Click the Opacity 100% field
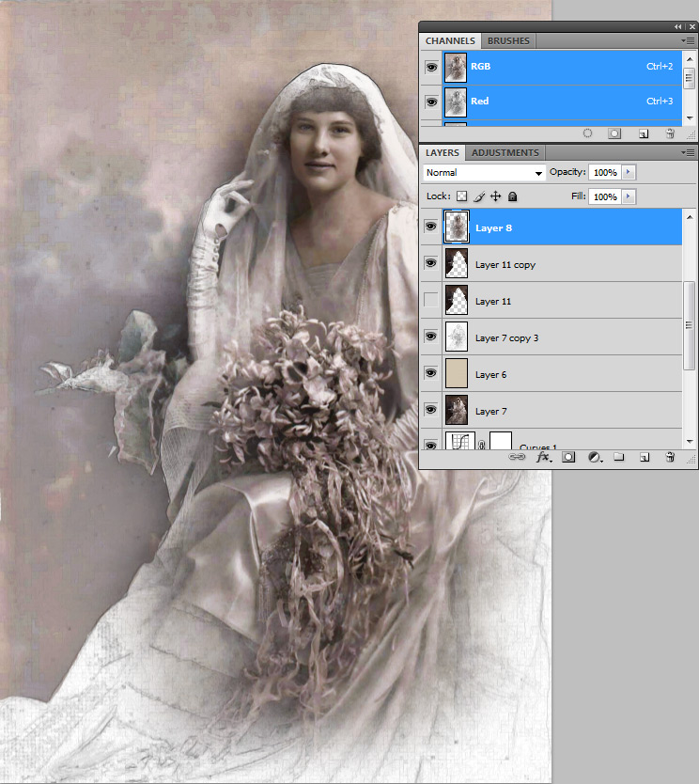699x784 pixels. [605, 172]
